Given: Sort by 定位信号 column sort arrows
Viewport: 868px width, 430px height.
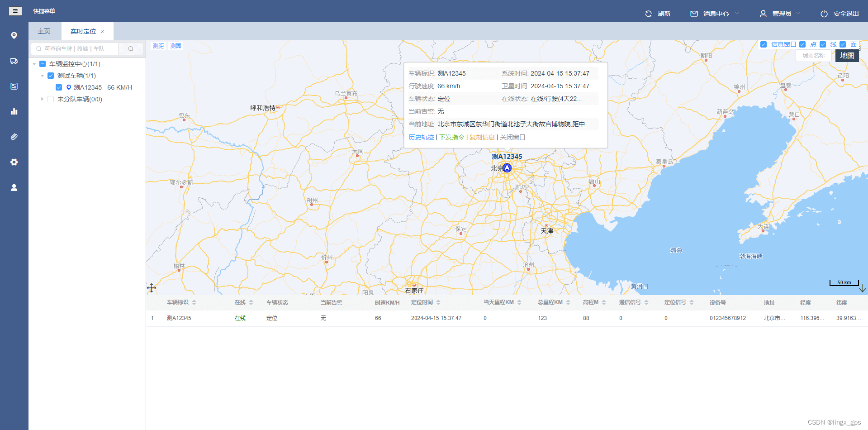Looking at the screenshot, I should (x=692, y=302).
